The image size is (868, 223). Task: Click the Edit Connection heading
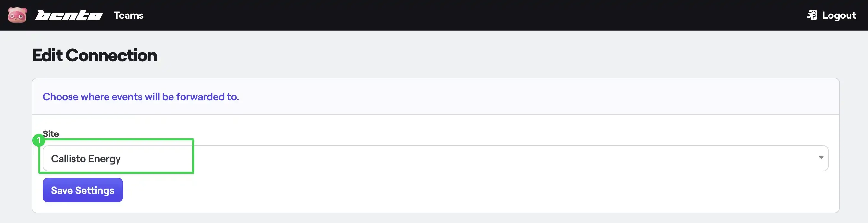tap(95, 55)
